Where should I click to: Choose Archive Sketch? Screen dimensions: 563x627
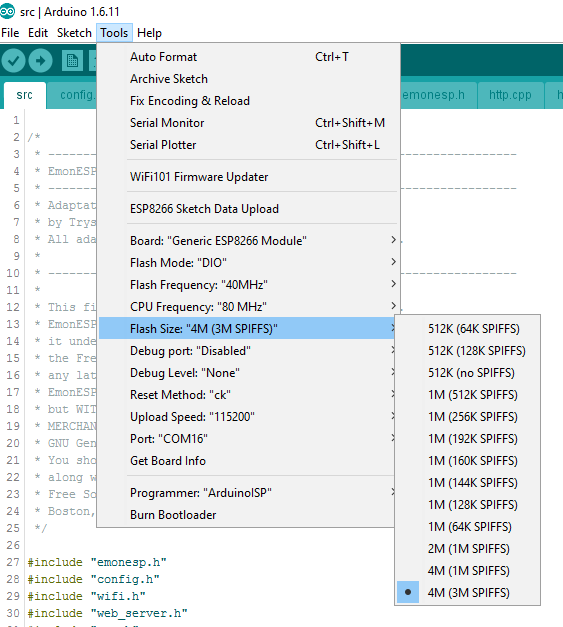coord(248,79)
